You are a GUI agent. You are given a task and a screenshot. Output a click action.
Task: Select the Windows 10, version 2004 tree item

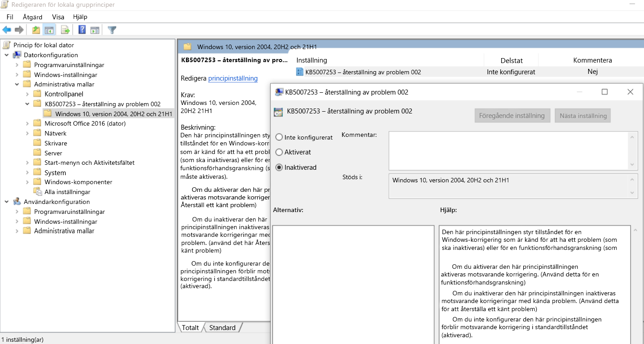[x=108, y=113]
